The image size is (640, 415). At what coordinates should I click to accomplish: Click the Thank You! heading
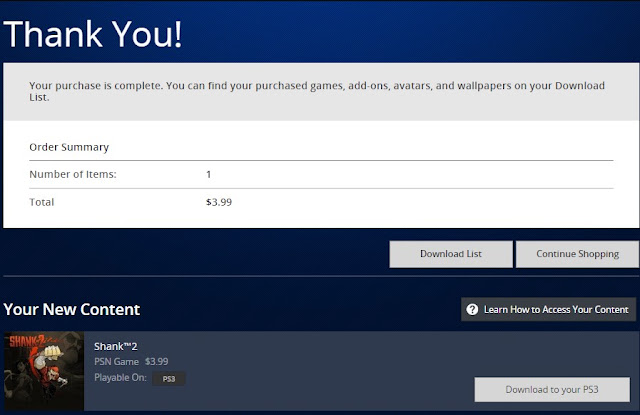92,34
